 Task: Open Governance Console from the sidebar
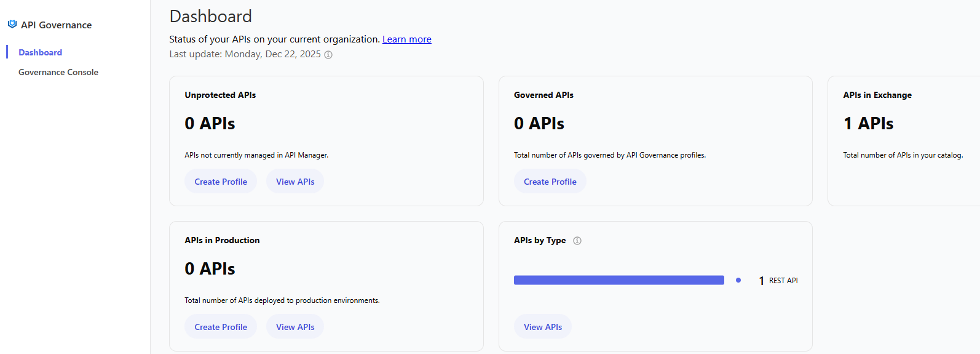coord(58,72)
